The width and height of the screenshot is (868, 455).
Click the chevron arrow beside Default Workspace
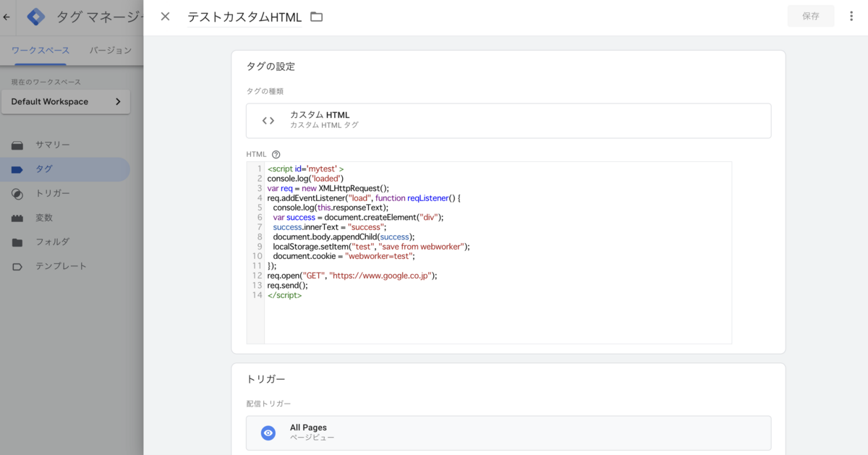118,102
